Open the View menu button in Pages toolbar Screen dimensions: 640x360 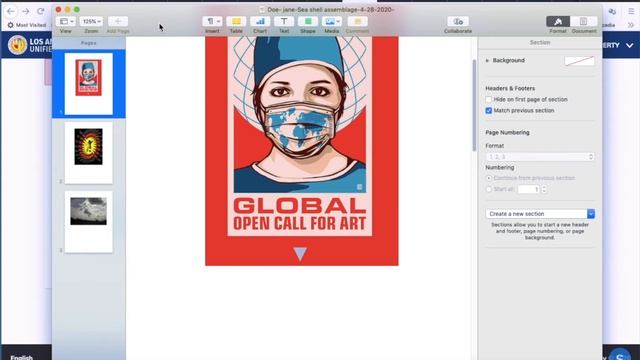tap(65, 22)
